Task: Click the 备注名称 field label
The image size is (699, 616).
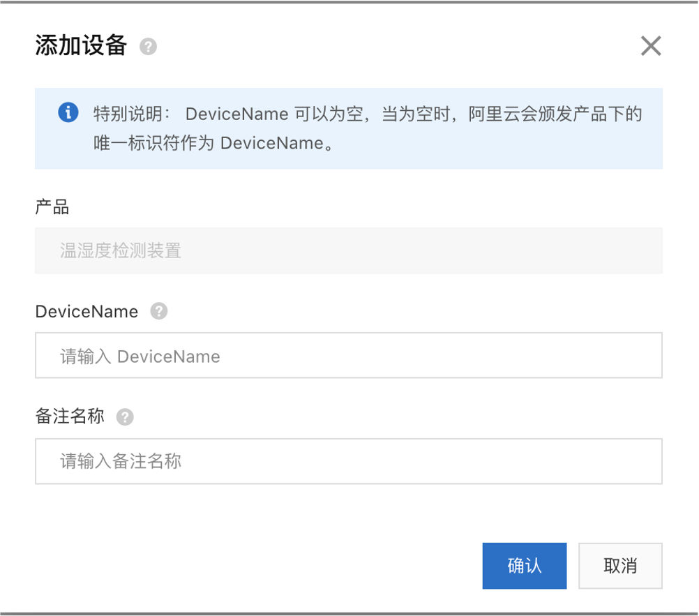Action: click(70, 416)
